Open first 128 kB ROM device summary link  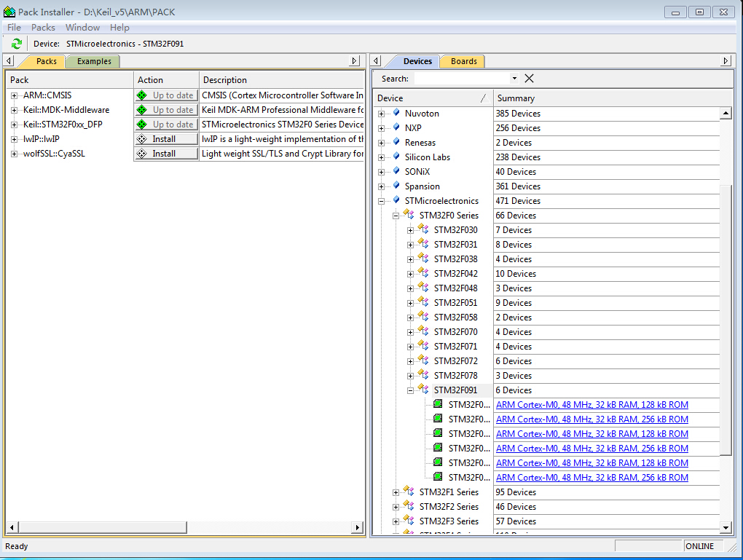591,405
